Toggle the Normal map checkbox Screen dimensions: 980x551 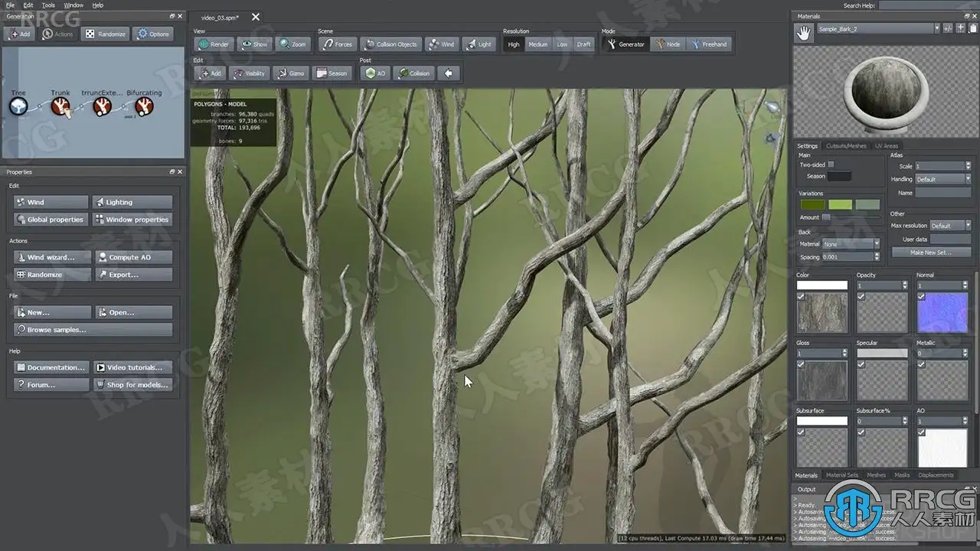(x=921, y=297)
